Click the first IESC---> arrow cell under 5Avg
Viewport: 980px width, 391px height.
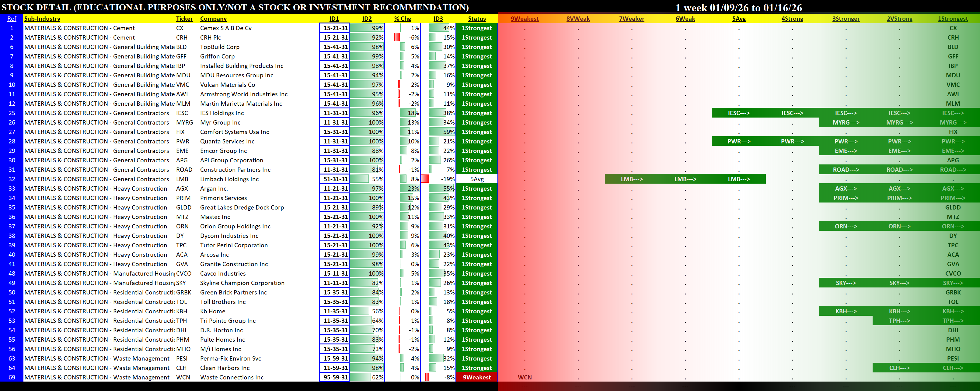(738, 113)
